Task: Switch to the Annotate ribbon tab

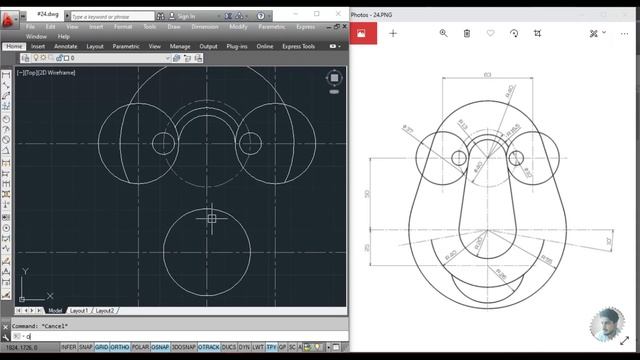Action: click(x=66, y=47)
